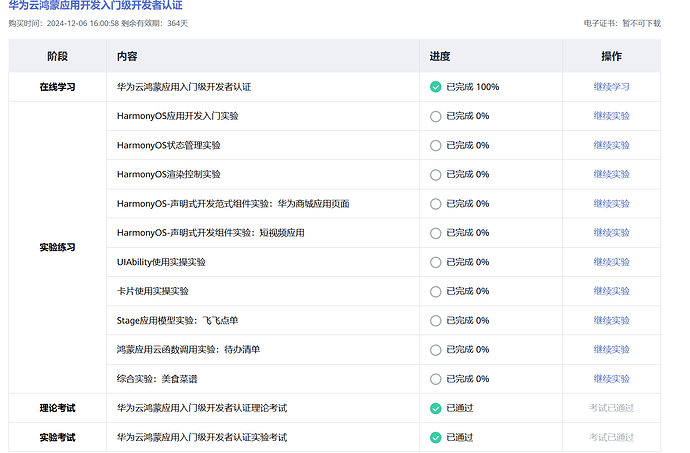Click the 实验练习 stage cell
690x453 pixels.
(x=57, y=247)
